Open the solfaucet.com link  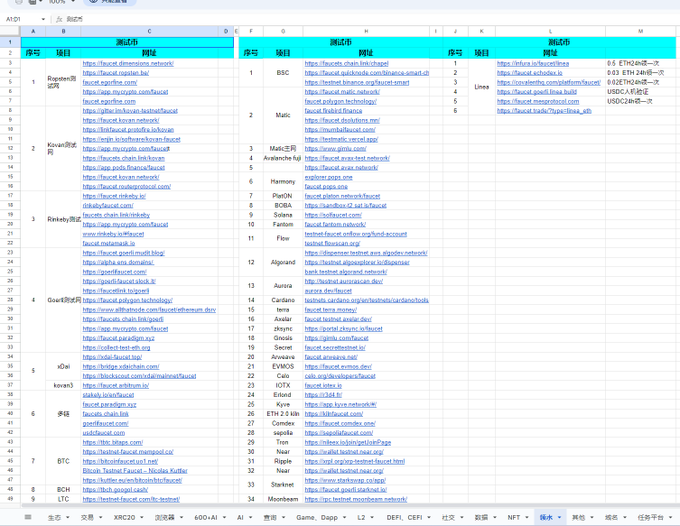pyautogui.click(x=333, y=215)
